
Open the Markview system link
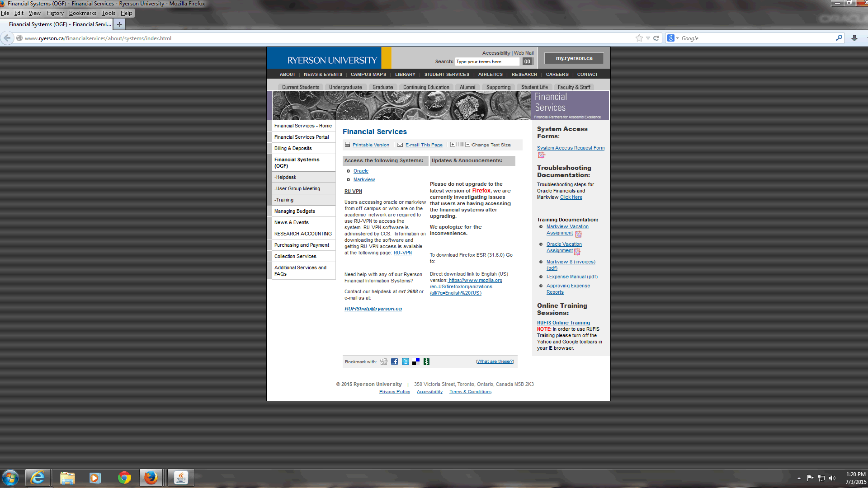click(x=364, y=179)
